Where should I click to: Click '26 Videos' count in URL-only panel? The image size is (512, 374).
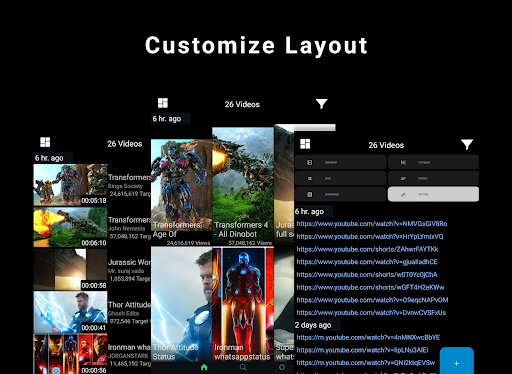[386, 145]
